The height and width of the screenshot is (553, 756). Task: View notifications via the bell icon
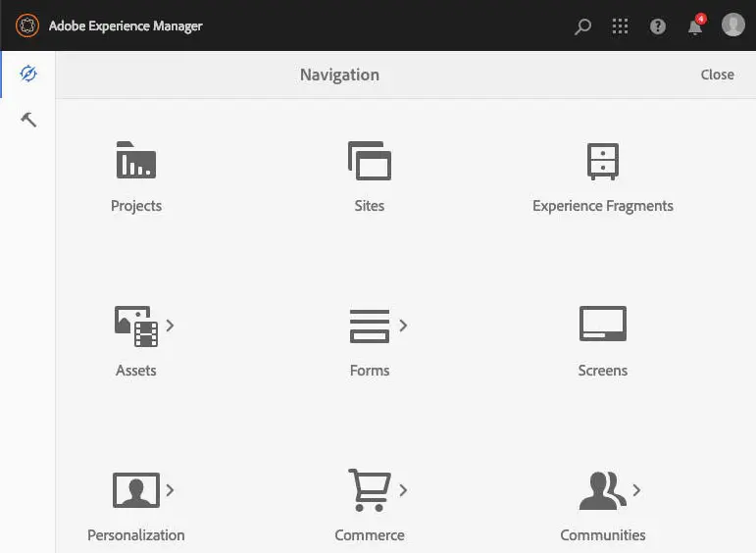(695, 26)
